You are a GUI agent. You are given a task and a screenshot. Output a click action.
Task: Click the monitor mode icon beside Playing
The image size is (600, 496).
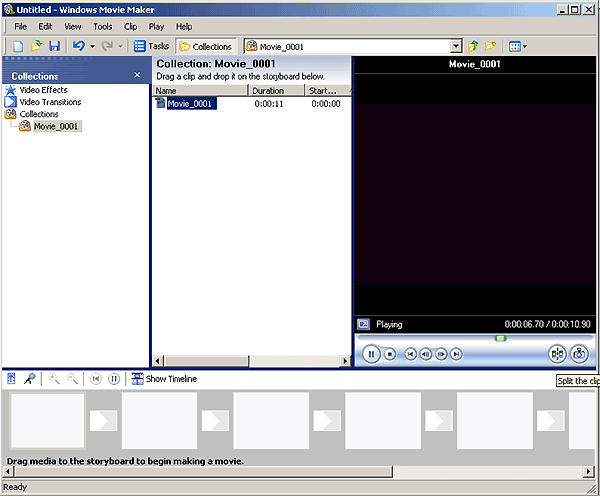364,324
